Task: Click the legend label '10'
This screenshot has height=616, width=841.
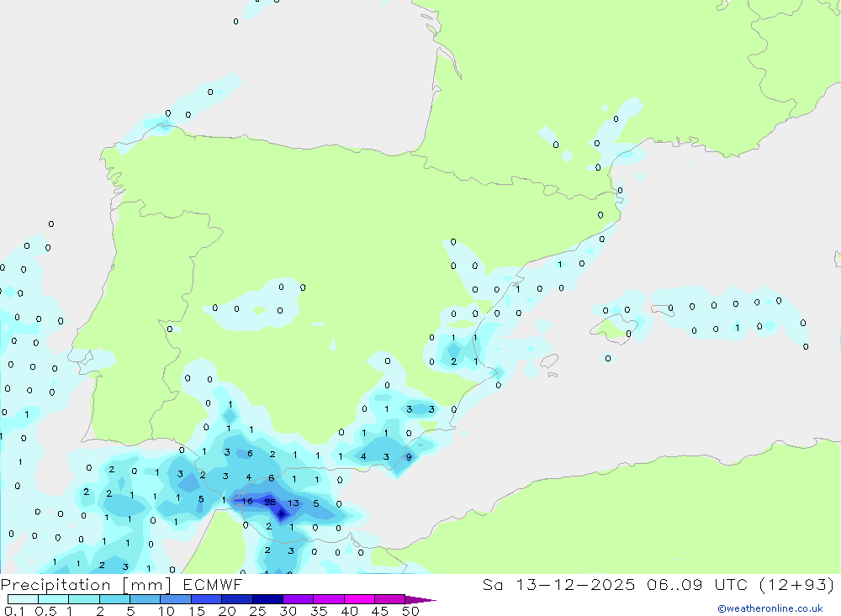Action: 167,611
